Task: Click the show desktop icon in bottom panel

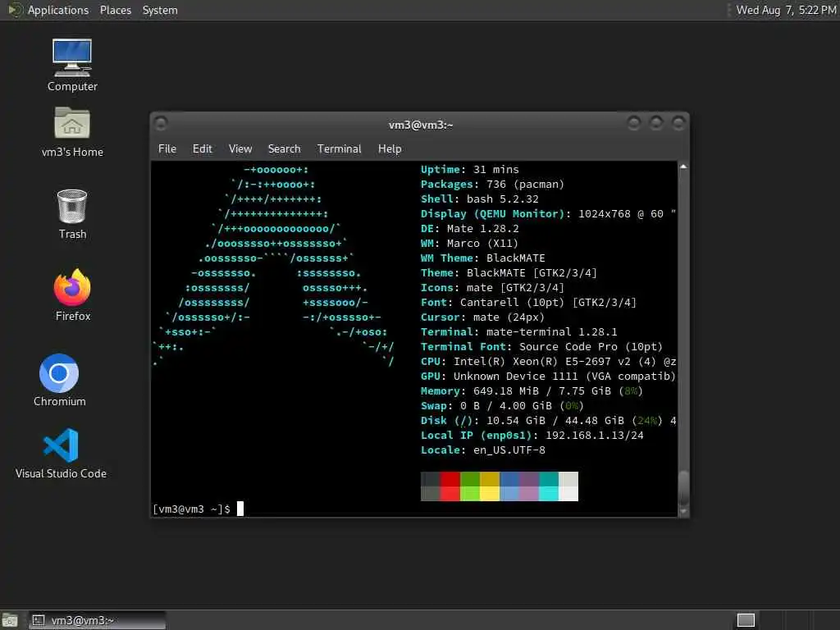Action: (10, 620)
